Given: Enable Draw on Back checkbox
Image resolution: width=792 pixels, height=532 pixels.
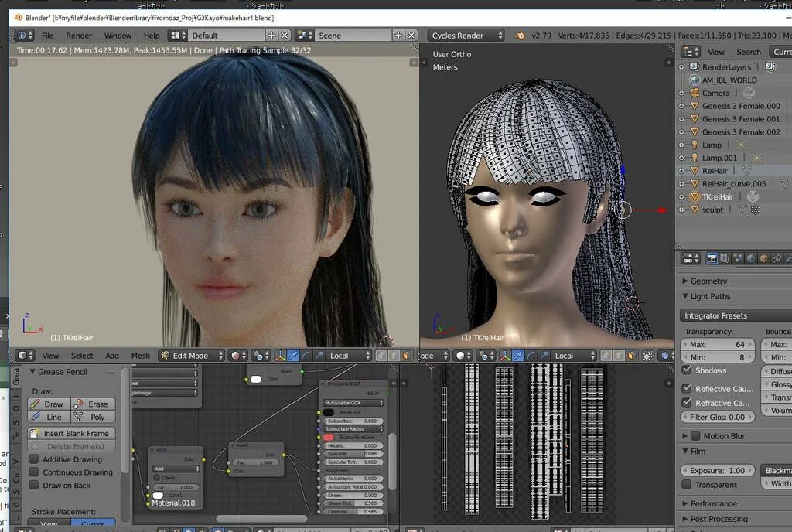Looking at the screenshot, I should click(34, 485).
